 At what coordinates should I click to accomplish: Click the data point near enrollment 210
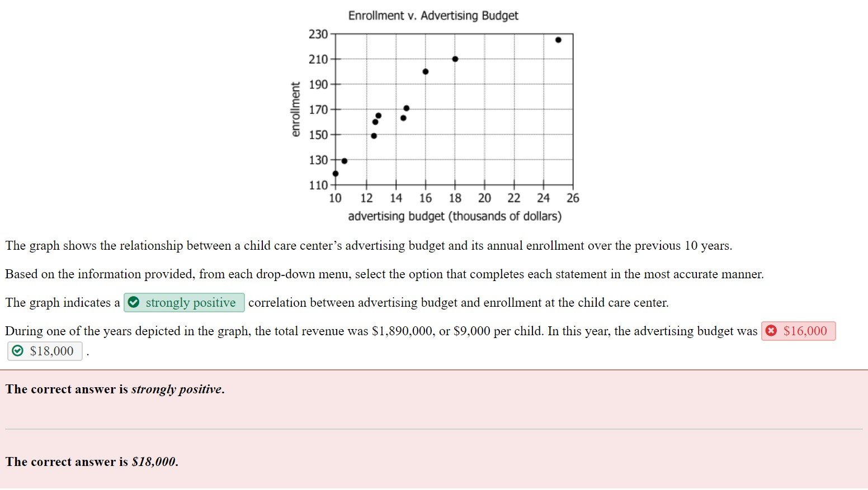pyautogui.click(x=455, y=58)
